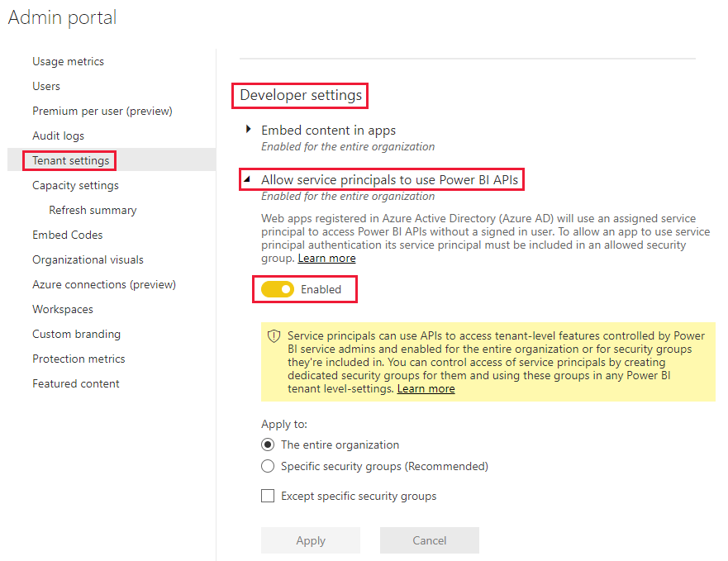Click the warning shield icon in yellow banner
The height and width of the screenshot is (561, 728).
(273, 335)
